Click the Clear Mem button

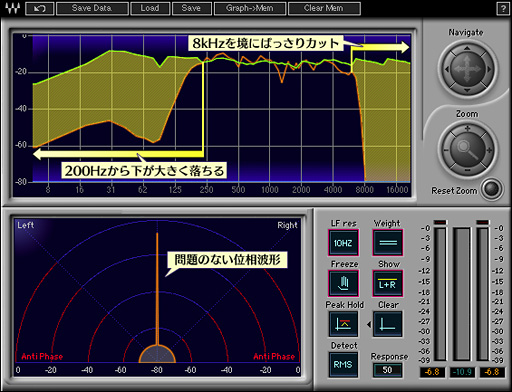tap(324, 8)
